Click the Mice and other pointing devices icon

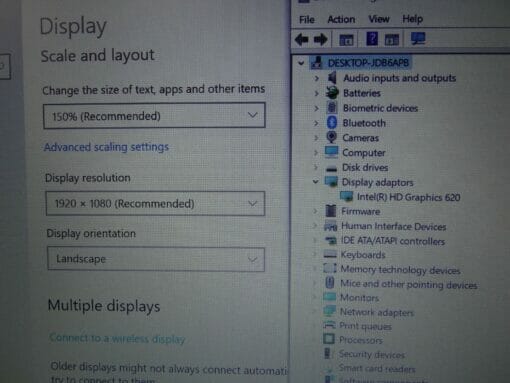coord(330,283)
